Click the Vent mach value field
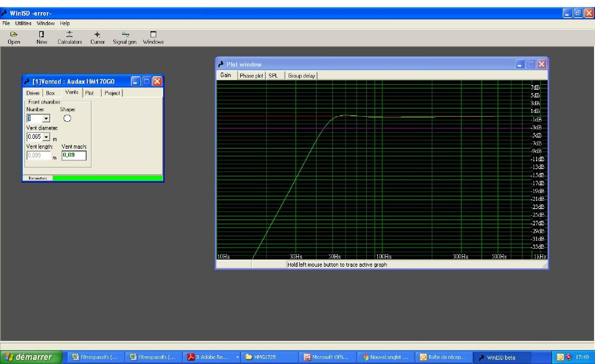The image size is (595, 364). 74,155
